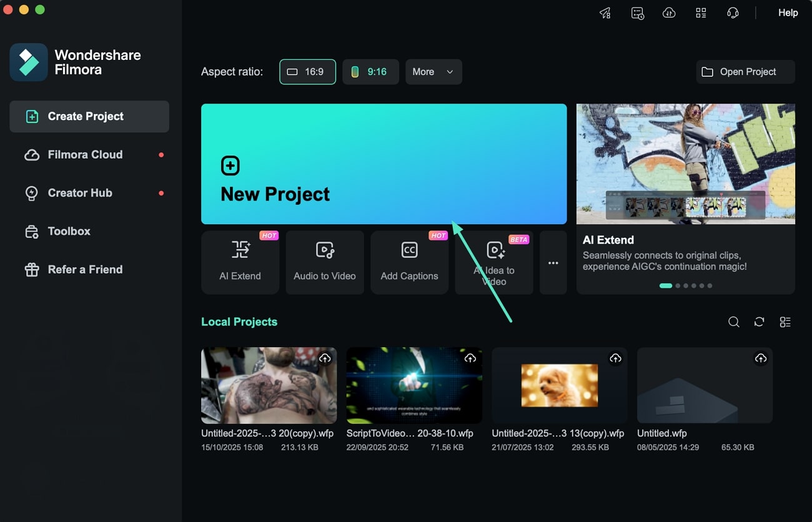This screenshot has height=522, width=812.
Task: Open an existing project with Open Project
Action: point(745,72)
